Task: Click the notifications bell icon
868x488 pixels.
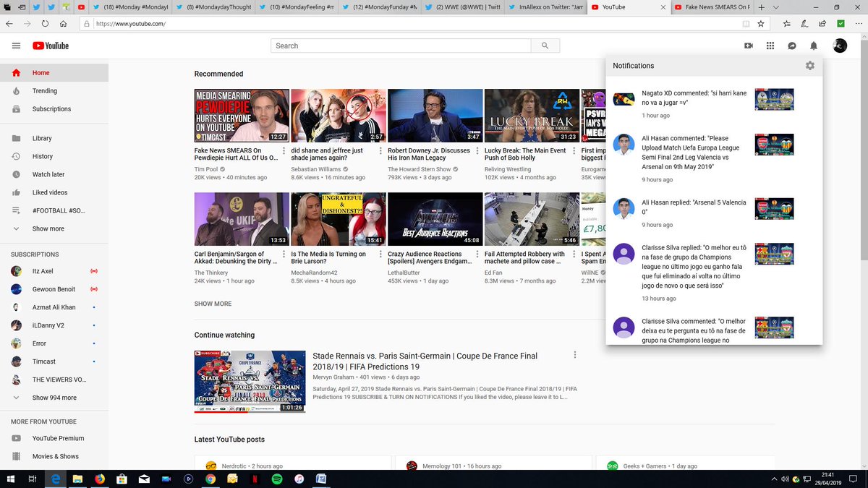Action: pyautogui.click(x=814, y=46)
